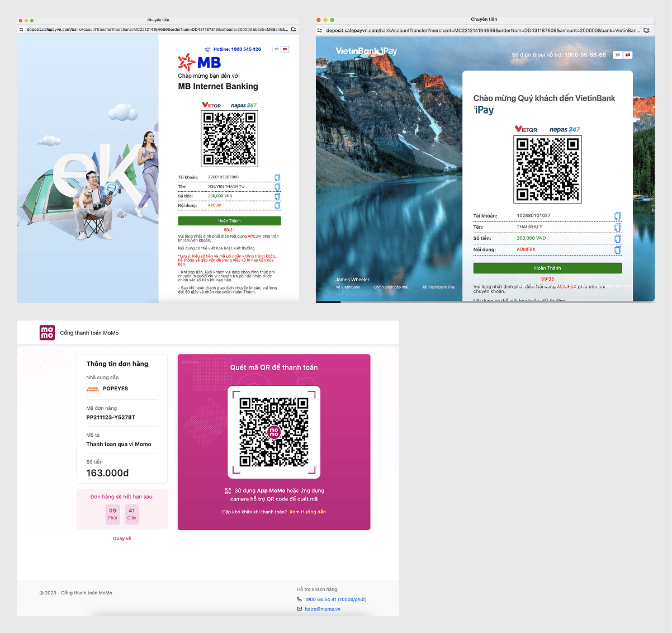Click the VietinBank iPay logo
Screen dimensions: 672x633
[366, 51]
